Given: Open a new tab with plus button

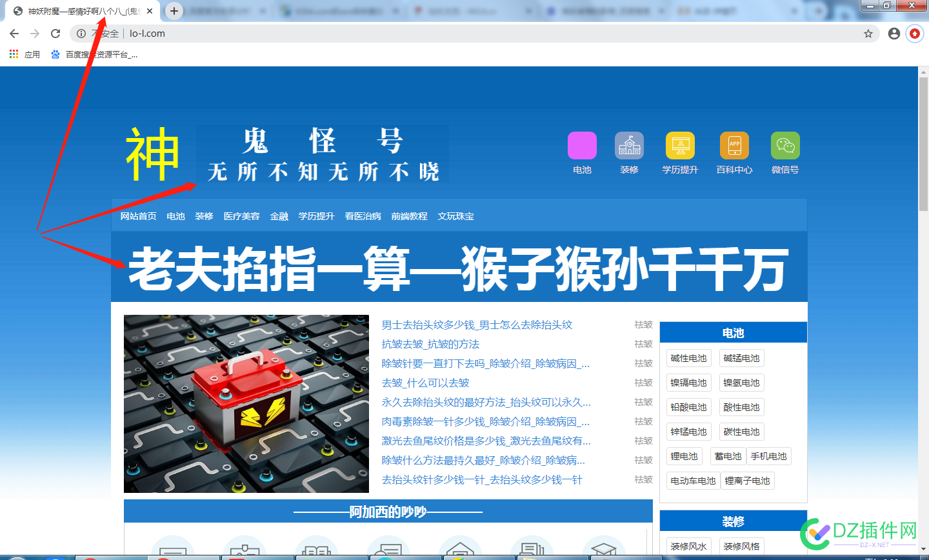Looking at the screenshot, I should [x=174, y=11].
